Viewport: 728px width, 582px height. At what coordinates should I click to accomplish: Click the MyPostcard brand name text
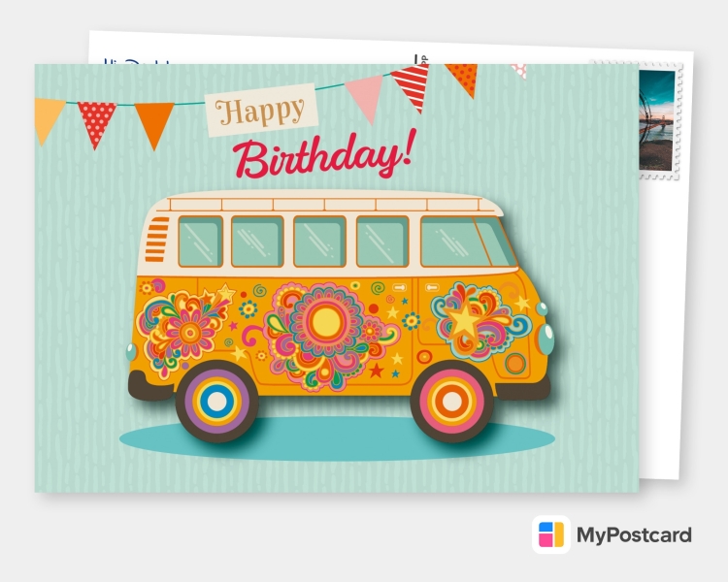click(634, 534)
